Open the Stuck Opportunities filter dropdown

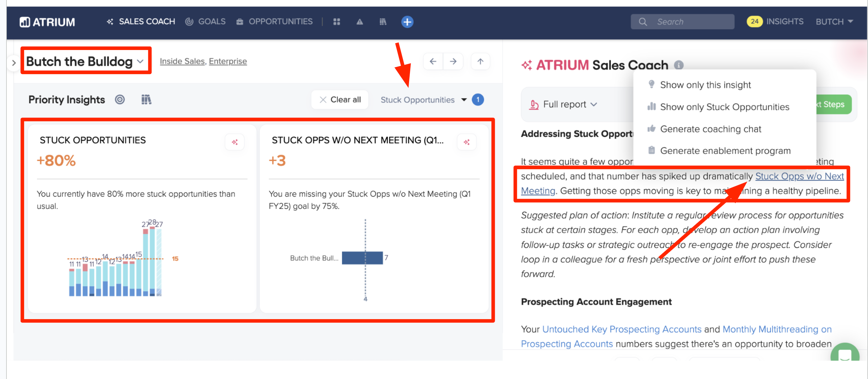point(424,100)
